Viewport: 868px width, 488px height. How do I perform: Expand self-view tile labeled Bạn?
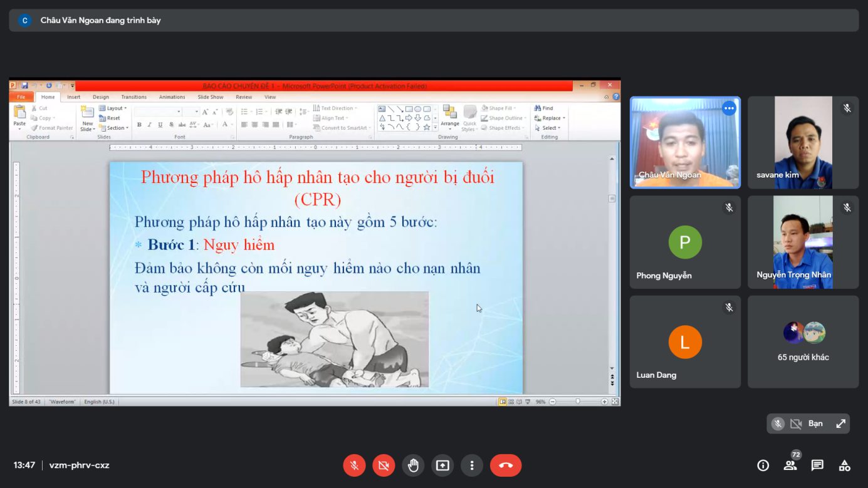click(x=840, y=424)
